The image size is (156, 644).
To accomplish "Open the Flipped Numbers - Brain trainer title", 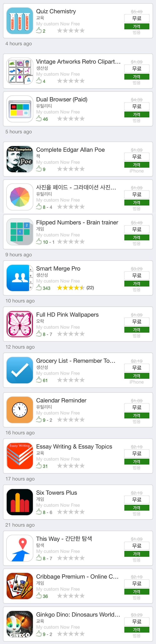I will [x=77, y=222].
